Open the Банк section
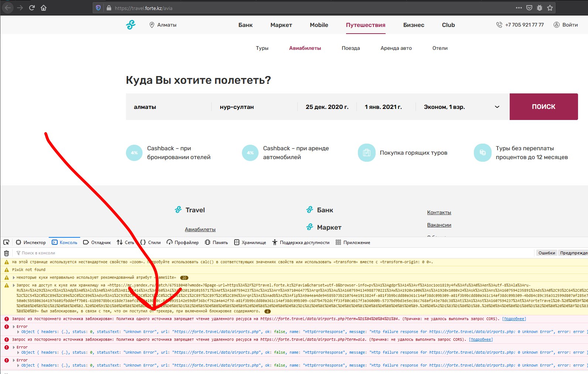 pos(245,25)
